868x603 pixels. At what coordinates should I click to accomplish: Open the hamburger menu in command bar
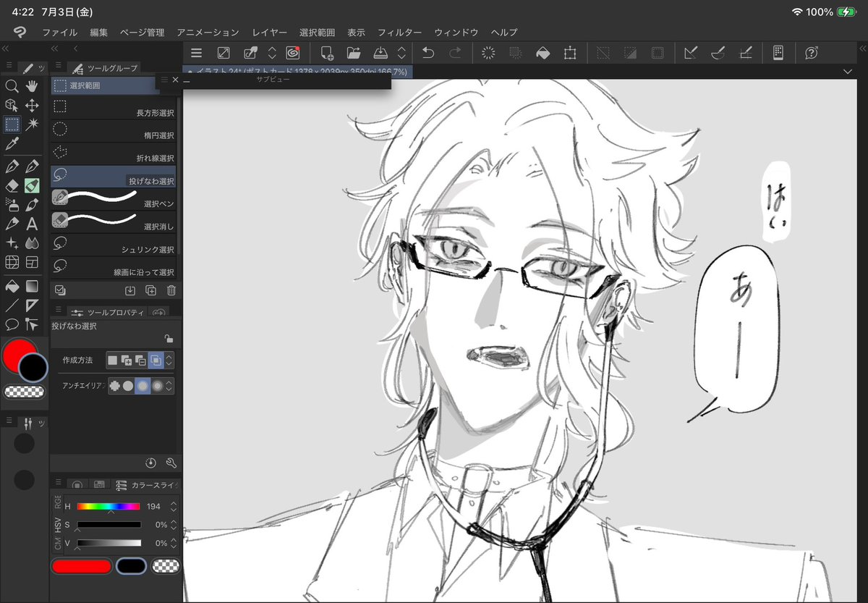coord(196,53)
